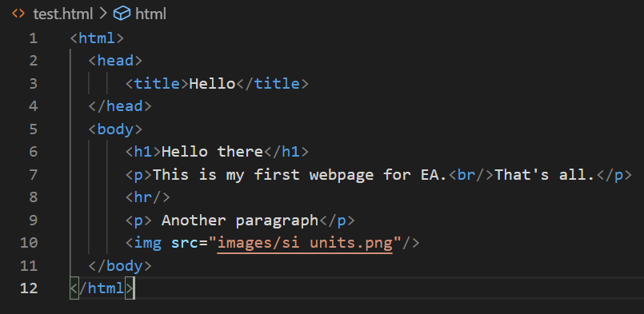Click line number 11 in the gutter

(29, 266)
